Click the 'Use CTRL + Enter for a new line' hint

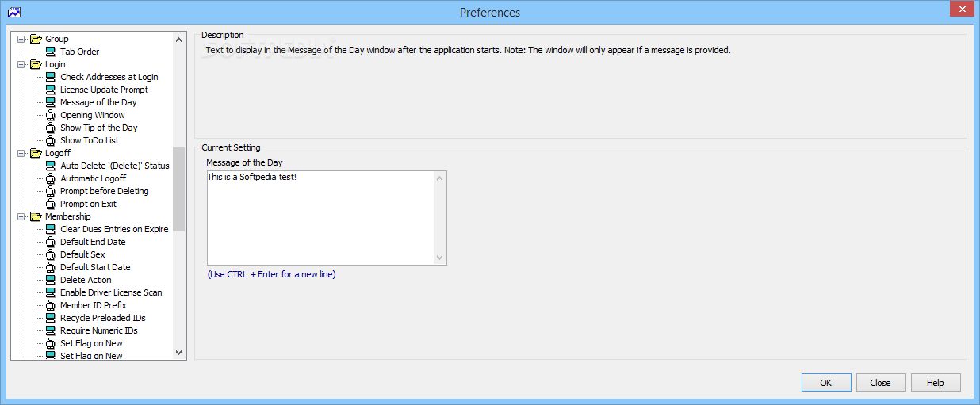(271, 275)
